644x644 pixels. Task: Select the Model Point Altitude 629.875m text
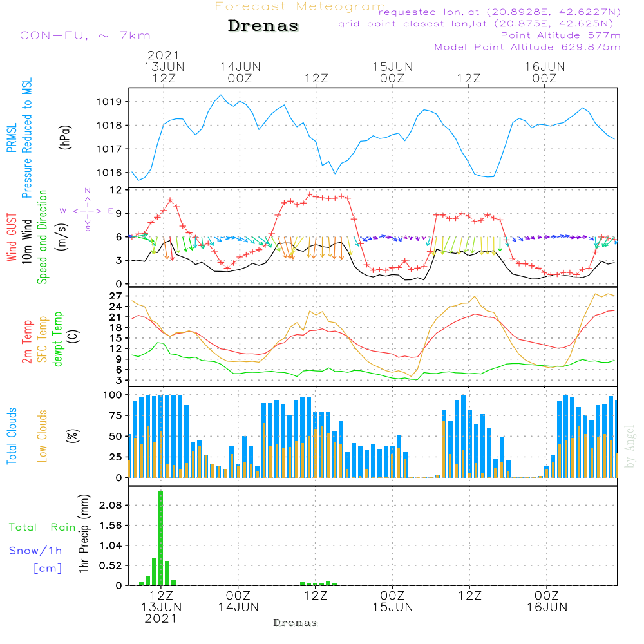click(x=527, y=47)
